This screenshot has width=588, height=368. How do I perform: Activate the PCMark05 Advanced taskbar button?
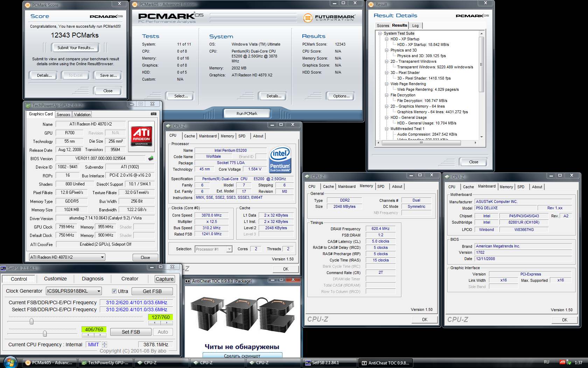pos(49,363)
